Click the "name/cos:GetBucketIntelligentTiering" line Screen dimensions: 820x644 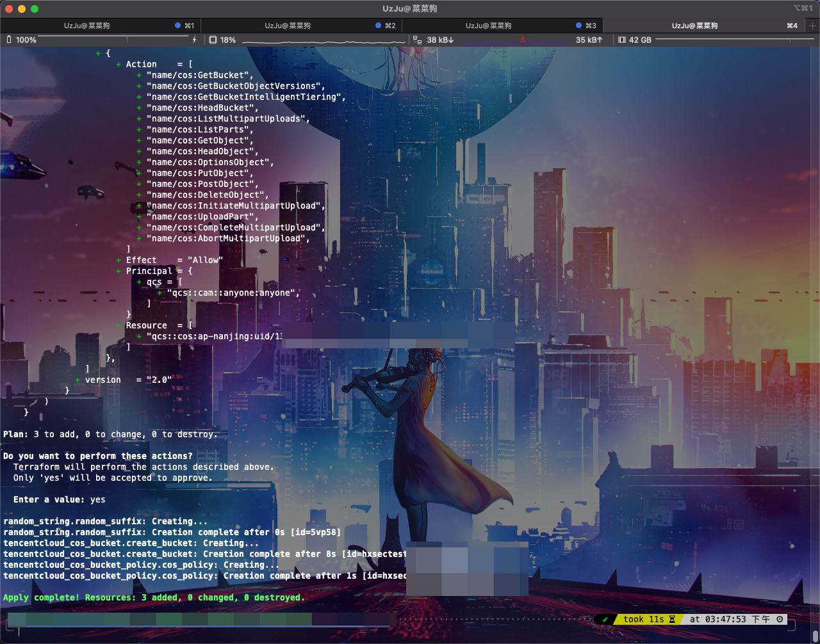[242, 97]
